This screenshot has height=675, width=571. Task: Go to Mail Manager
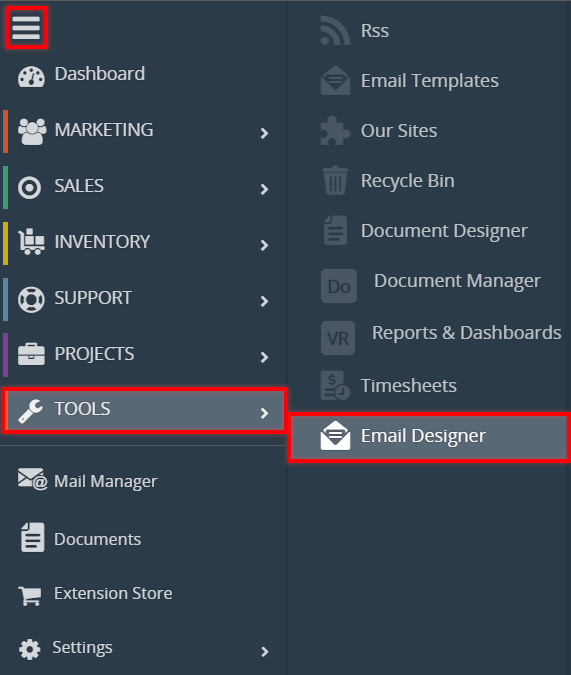pos(106,481)
